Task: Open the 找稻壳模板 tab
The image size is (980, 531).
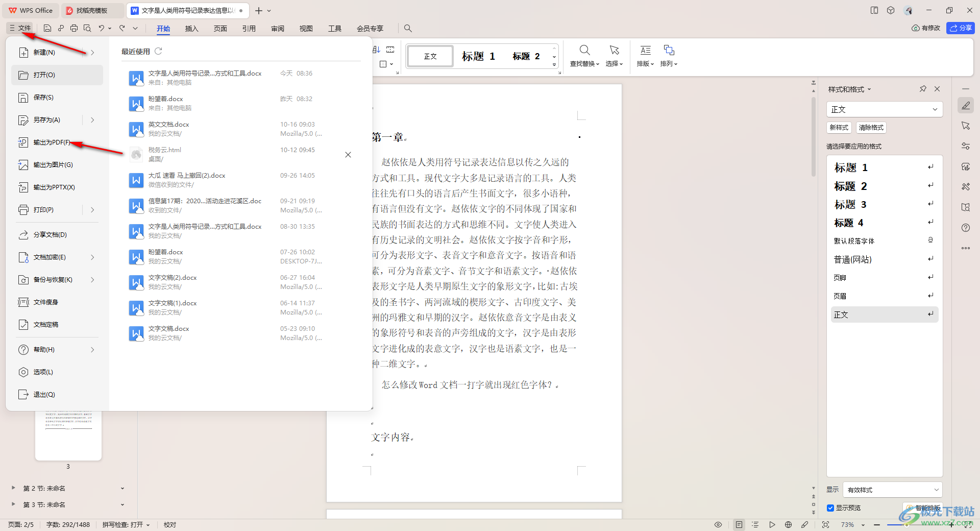Action: click(x=92, y=10)
